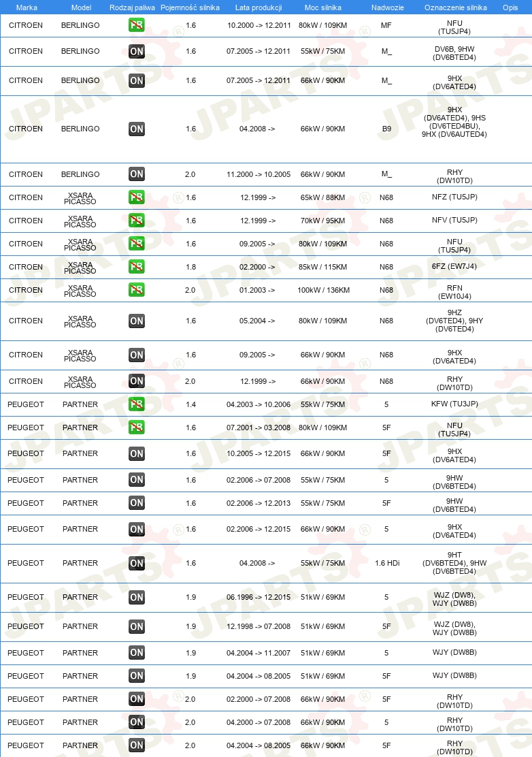Select the production years cell 11.2000 -> 10.2005
This screenshot has width=532, height=757.
pos(259,174)
